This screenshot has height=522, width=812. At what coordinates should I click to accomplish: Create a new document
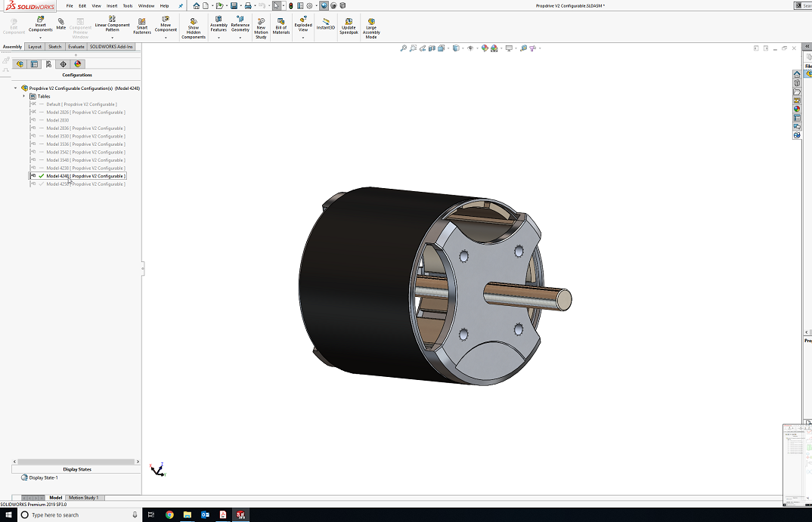[x=206, y=6]
